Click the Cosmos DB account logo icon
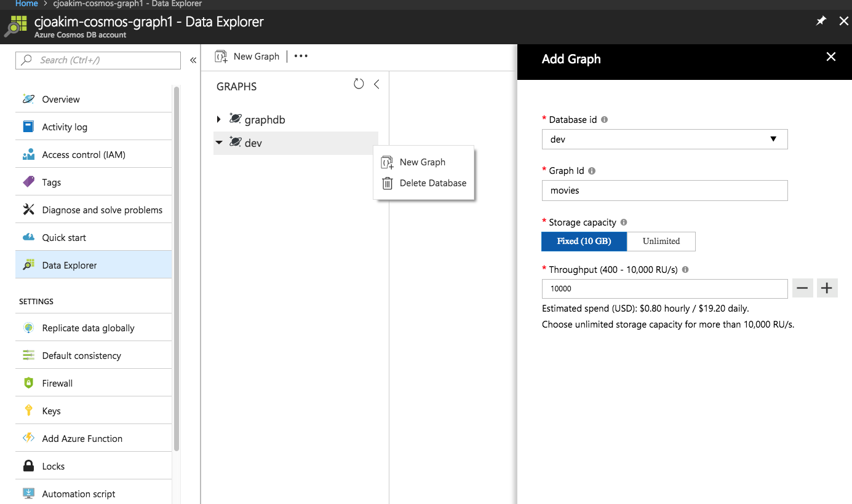852x504 pixels. pos(15,27)
